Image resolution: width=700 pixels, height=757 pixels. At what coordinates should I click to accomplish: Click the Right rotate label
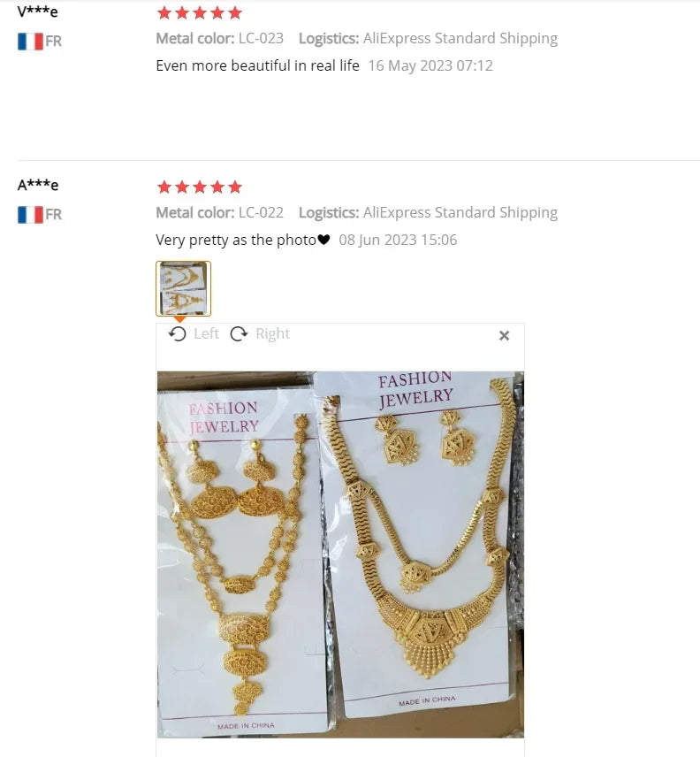click(272, 333)
